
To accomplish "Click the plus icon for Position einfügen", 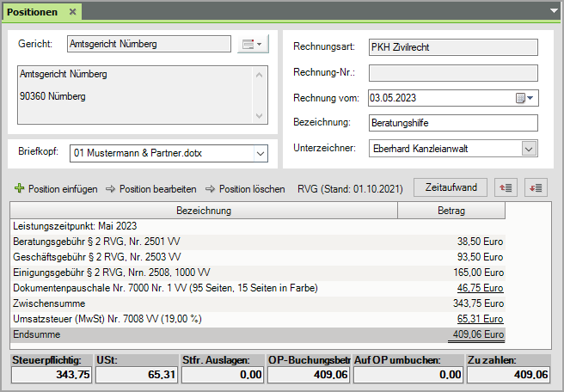I will point(20,188).
